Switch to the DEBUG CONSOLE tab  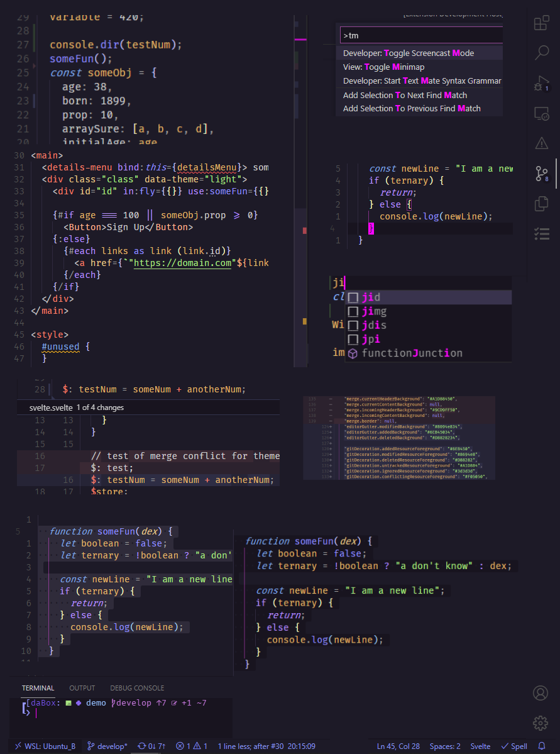pos(137,688)
